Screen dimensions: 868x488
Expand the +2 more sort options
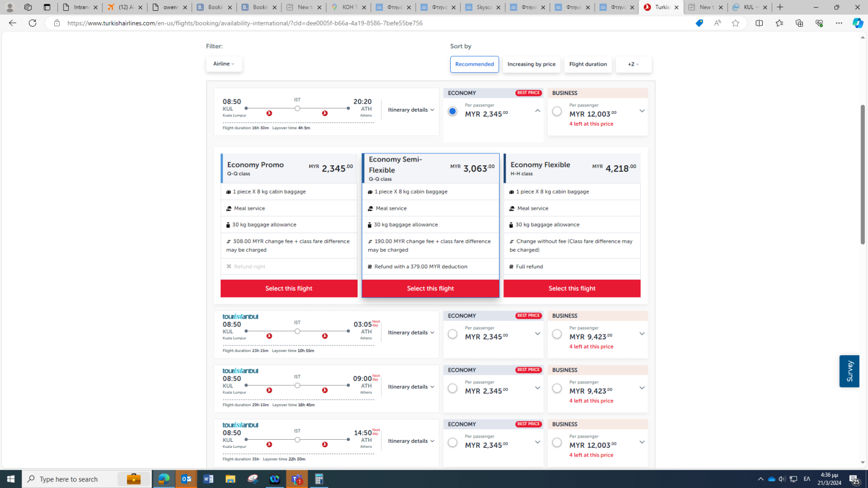click(633, 65)
